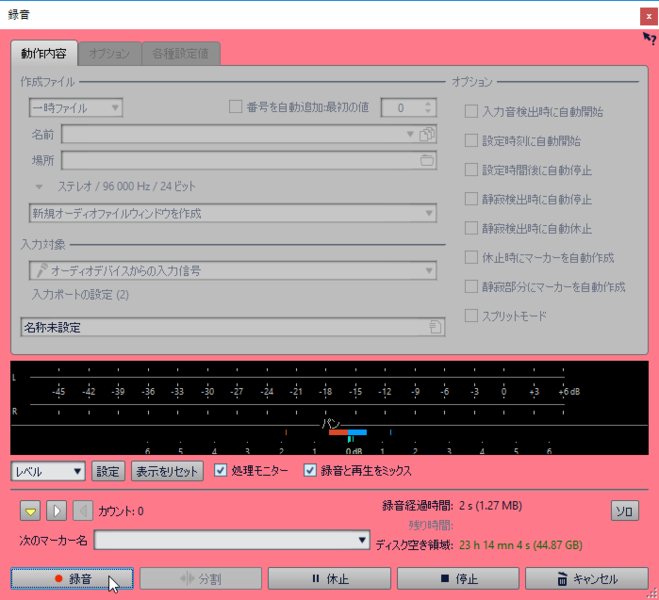Enable 休止時にマーカーを自動作成
This screenshot has width=659, height=600.
(x=471, y=257)
